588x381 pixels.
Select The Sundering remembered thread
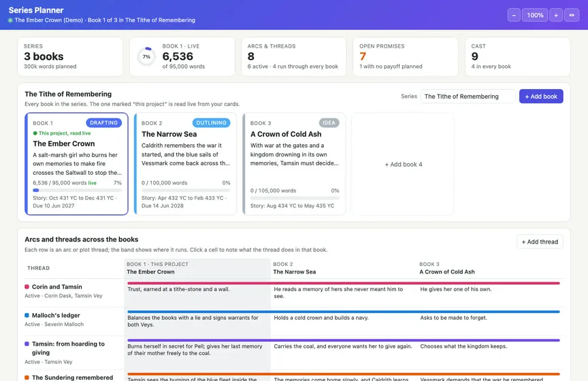[72, 377]
